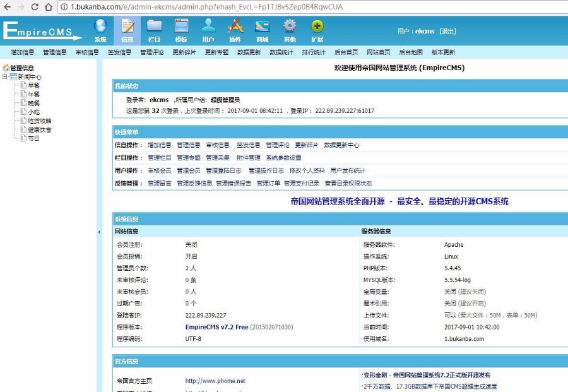The height and width of the screenshot is (392, 568).
Task: Open the 小吃 category
Action: [x=33, y=112]
